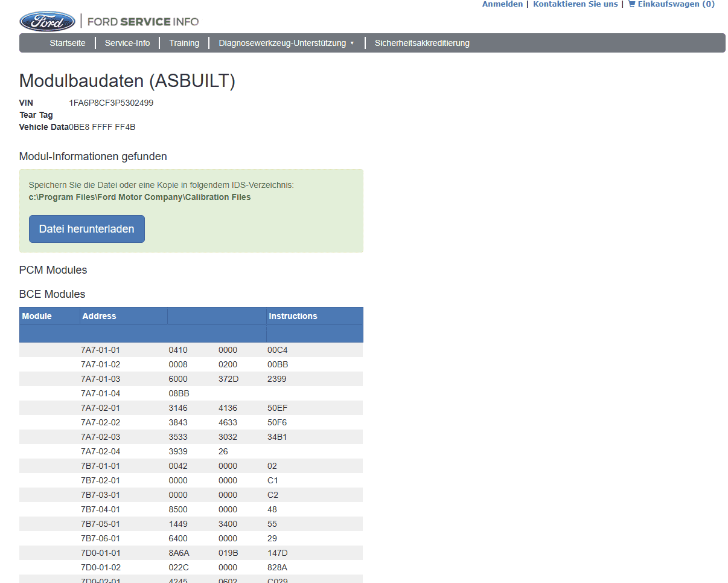This screenshot has height=583, width=728.
Task: Click value 022C in the 7D0-01-02 row
Action: pyautogui.click(x=179, y=567)
